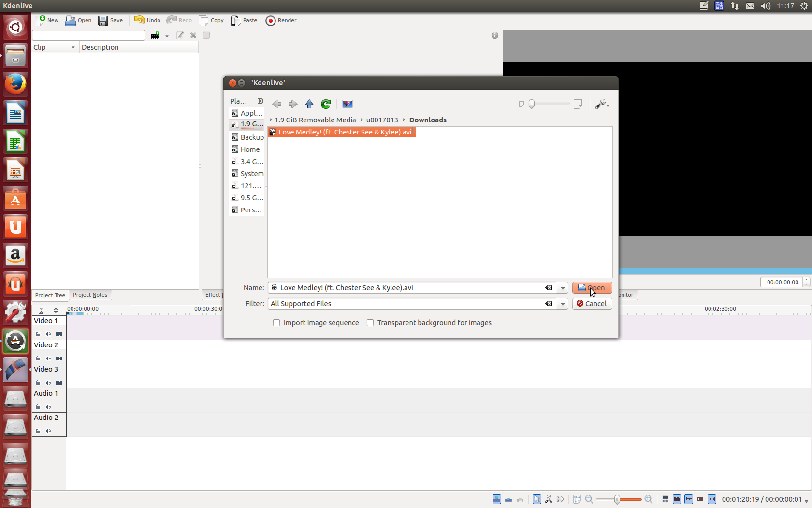Toggle show audio thumbnails icon
812x508 pixels.
point(689,499)
